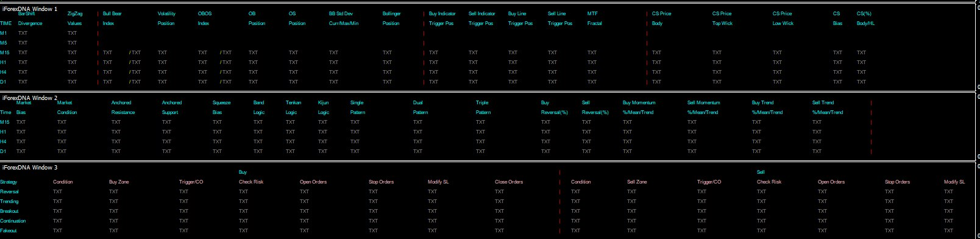Click the MTF Fractal column header
The image size is (980, 239).
pyautogui.click(x=595, y=18)
